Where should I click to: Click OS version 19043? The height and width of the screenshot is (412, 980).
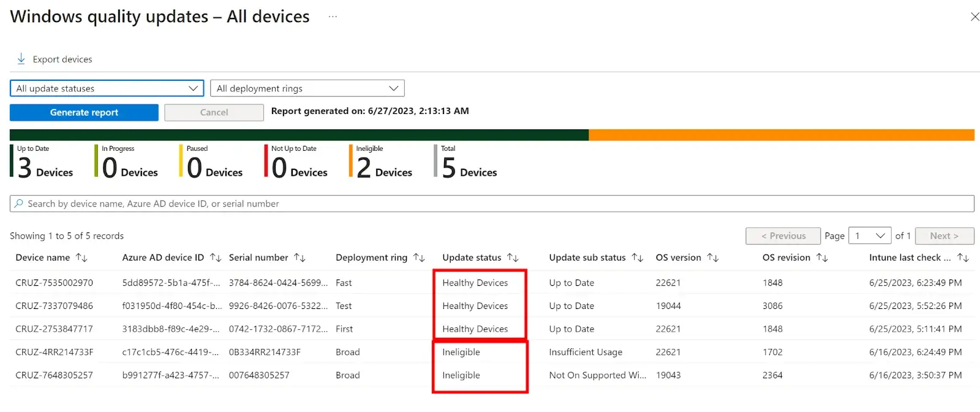[668, 375]
